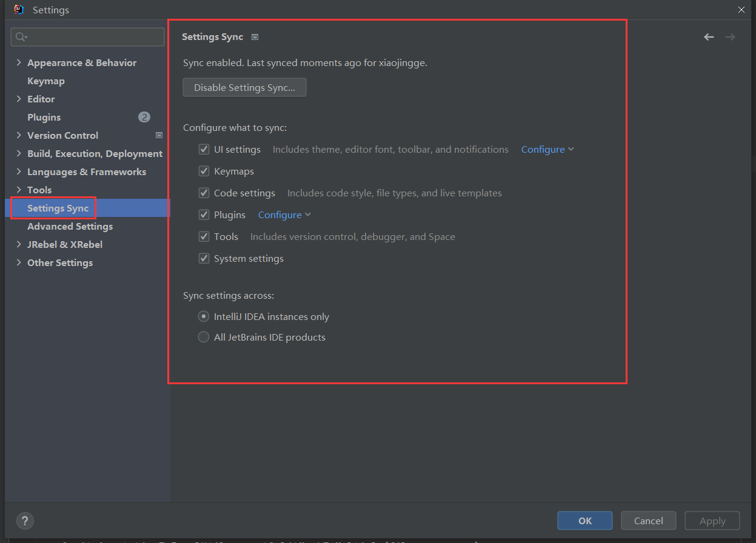
Task: Click the Languages & Frameworks label
Action: [87, 172]
